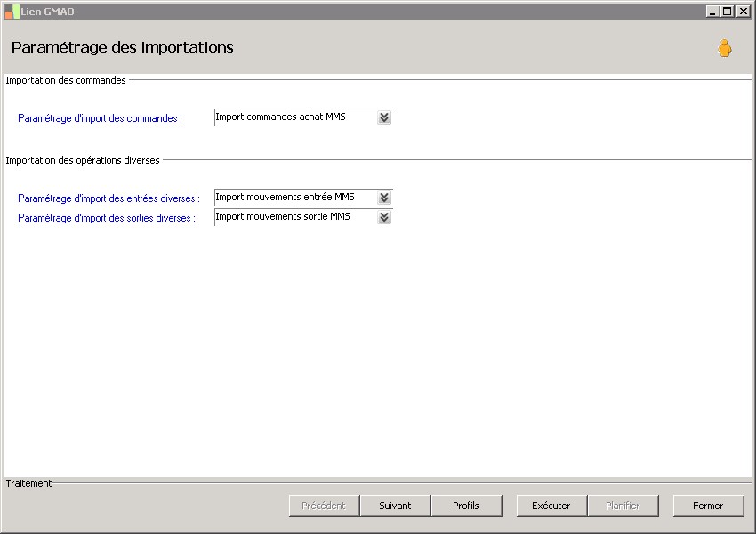Click the greyed-out Planifier button
The width and height of the screenshot is (756, 534).
(x=623, y=506)
